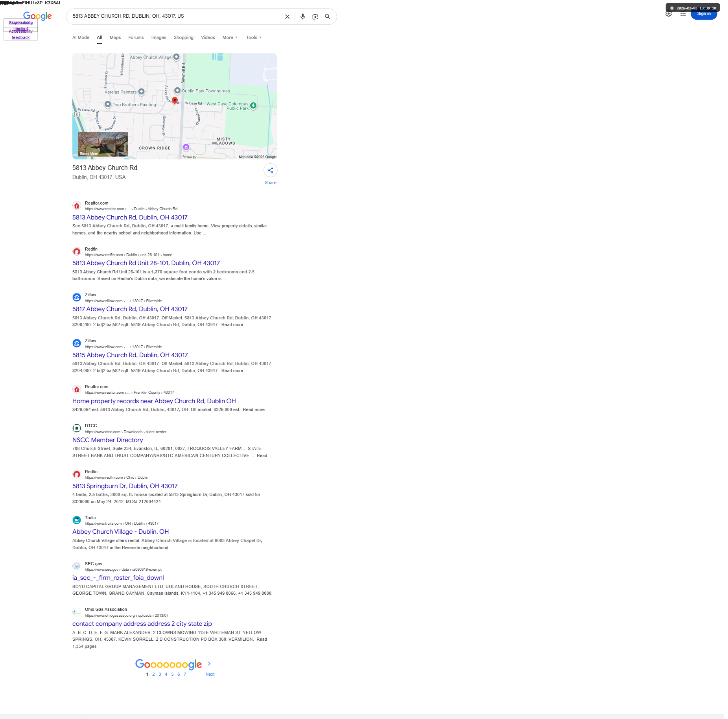The height and width of the screenshot is (719, 728).
Task: Open the Shopping tab
Action: point(184,37)
